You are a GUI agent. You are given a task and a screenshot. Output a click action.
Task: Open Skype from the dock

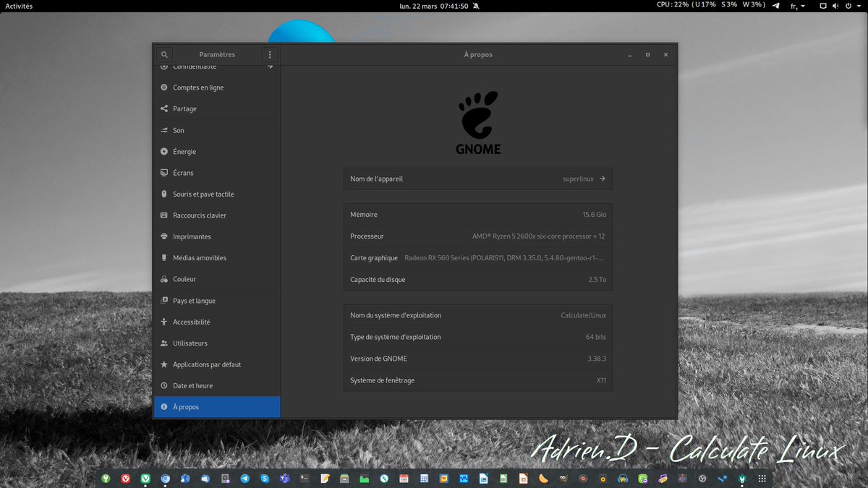[264, 479]
